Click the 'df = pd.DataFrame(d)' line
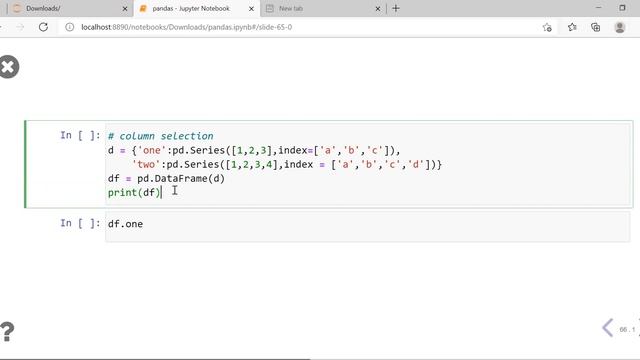Image resolution: width=640 pixels, height=360 pixels. coord(166,178)
